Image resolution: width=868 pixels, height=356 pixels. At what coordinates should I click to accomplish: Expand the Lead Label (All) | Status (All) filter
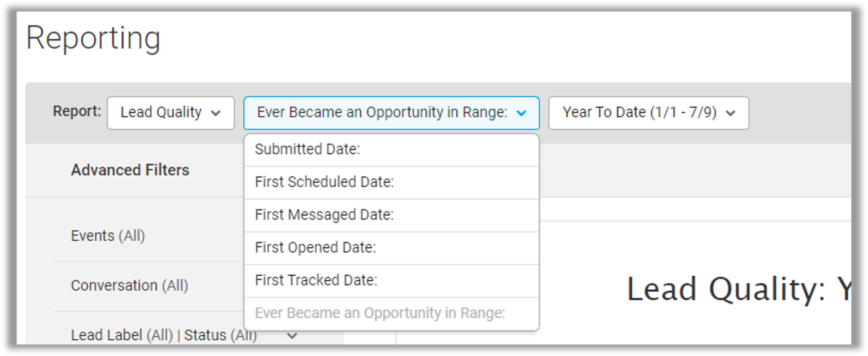pos(164,334)
